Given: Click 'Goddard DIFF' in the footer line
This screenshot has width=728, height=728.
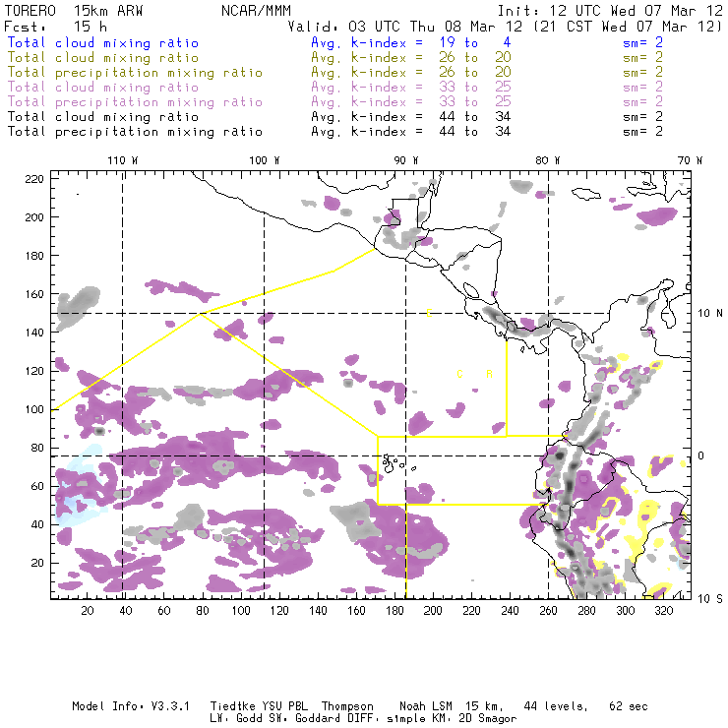Looking at the screenshot, I should pos(334,719).
